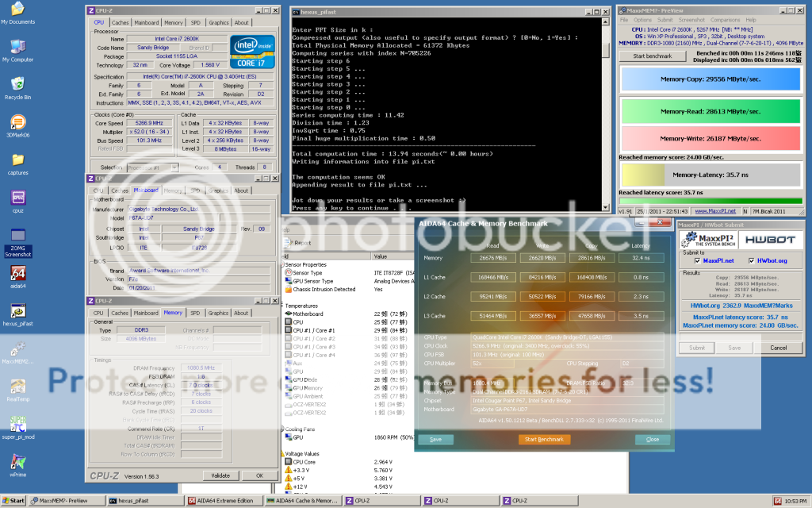Image resolution: width=812 pixels, height=508 pixels.
Task: Click the Motherboard temperature row icon in AIDA64
Action: 289,314
